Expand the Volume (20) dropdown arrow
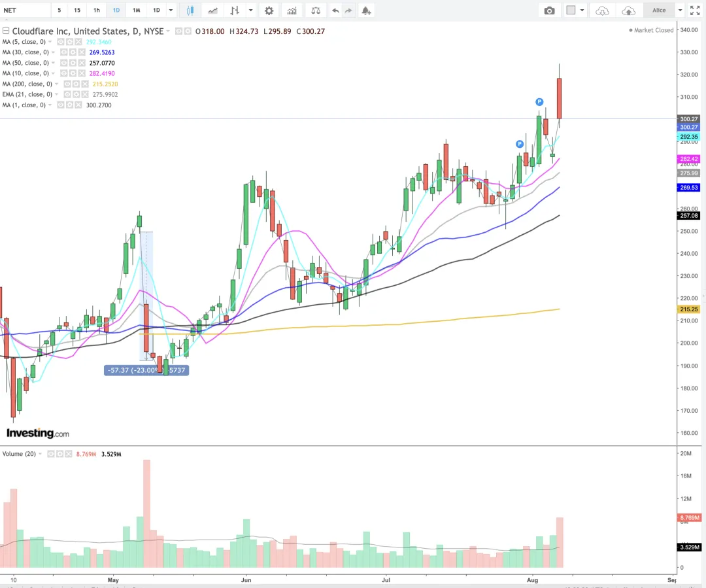The width and height of the screenshot is (706, 588). pyautogui.click(x=40, y=454)
